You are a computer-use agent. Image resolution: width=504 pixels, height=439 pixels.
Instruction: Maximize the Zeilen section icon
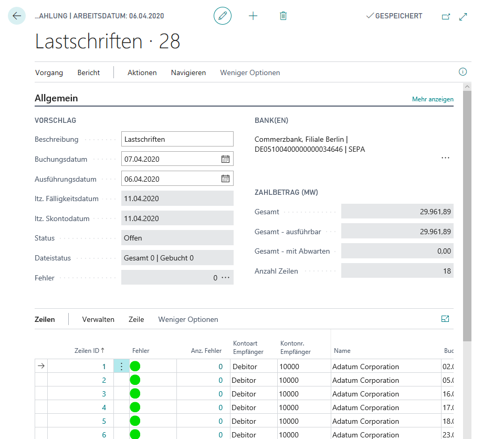click(445, 319)
